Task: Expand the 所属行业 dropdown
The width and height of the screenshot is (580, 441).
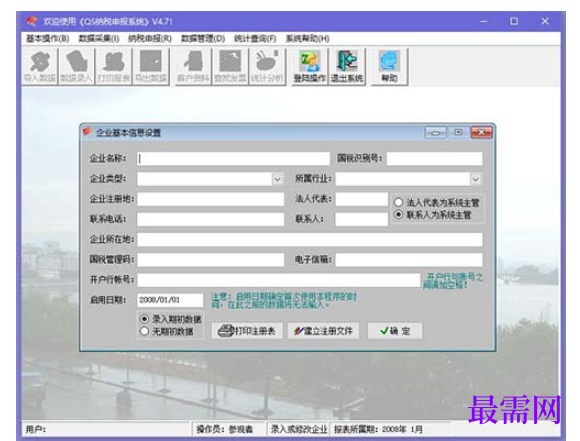Action: (x=476, y=179)
